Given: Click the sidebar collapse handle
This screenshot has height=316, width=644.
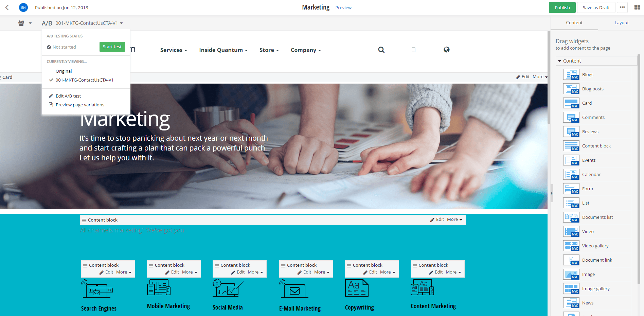Looking at the screenshot, I should pyautogui.click(x=552, y=193).
